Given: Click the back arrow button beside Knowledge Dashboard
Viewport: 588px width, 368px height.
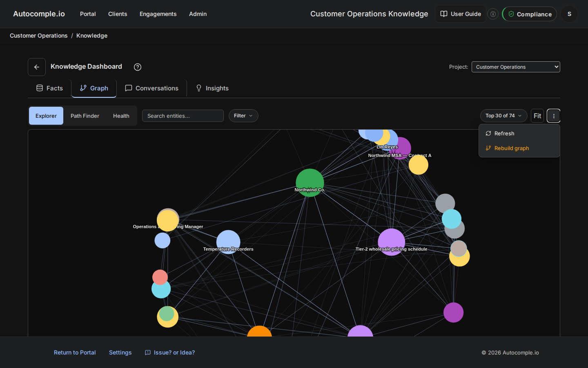Looking at the screenshot, I should [37, 67].
